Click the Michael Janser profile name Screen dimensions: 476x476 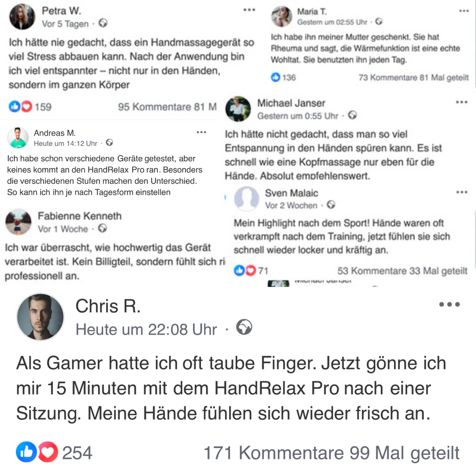[291, 103]
